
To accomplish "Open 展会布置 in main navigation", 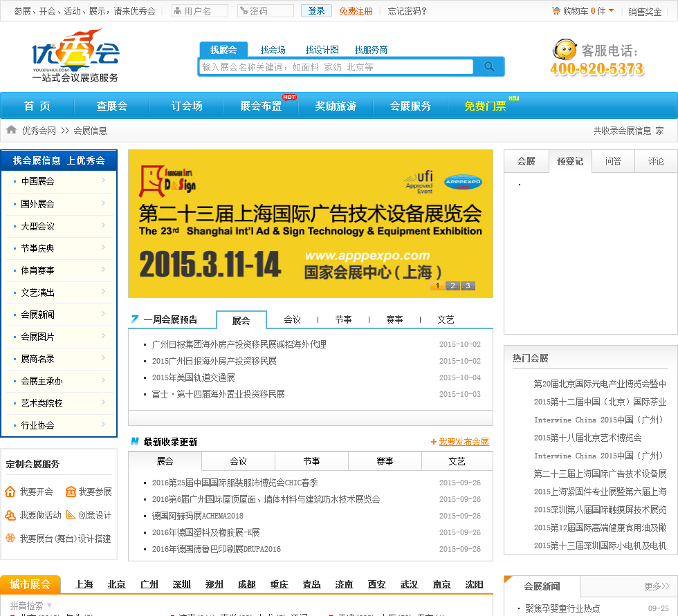I will tap(262, 106).
